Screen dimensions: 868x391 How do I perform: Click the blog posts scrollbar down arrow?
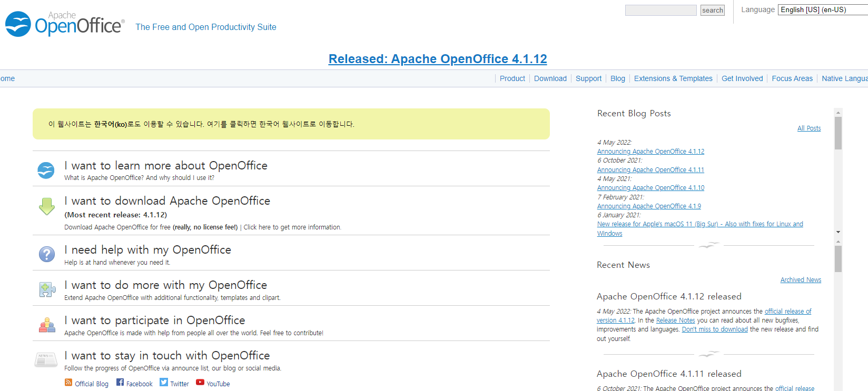(x=838, y=232)
